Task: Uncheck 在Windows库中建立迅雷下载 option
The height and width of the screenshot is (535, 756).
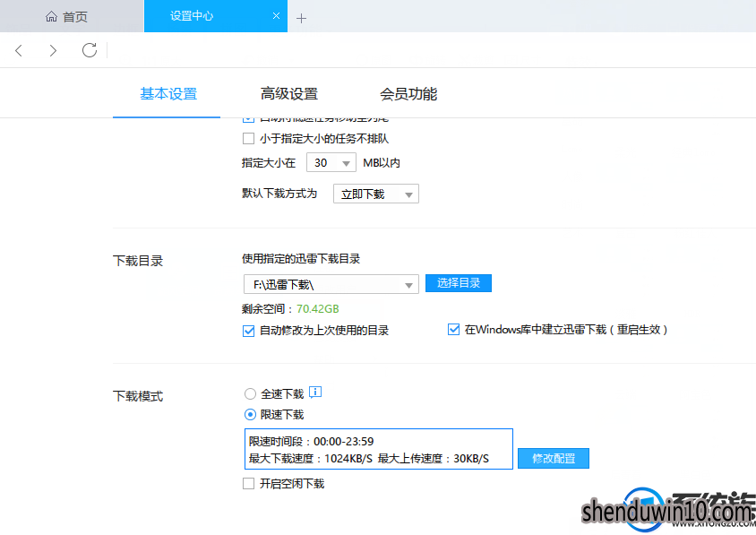Action: pyautogui.click(x=454, y=330)
